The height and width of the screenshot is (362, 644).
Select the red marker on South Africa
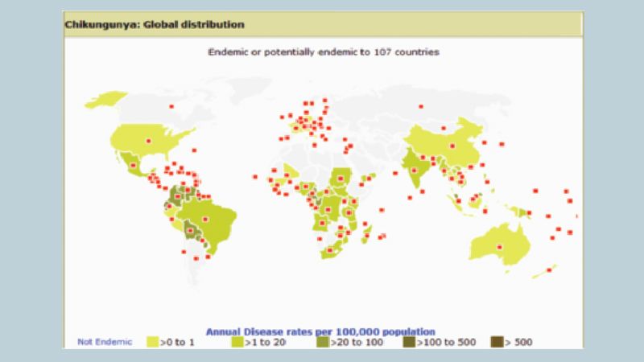pyautogui.click(x=328, y=252)
